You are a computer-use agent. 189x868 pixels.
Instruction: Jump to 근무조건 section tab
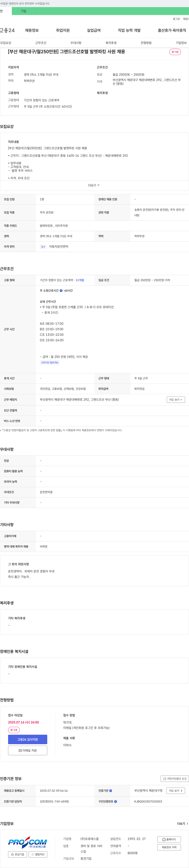(x=41, y=43)
